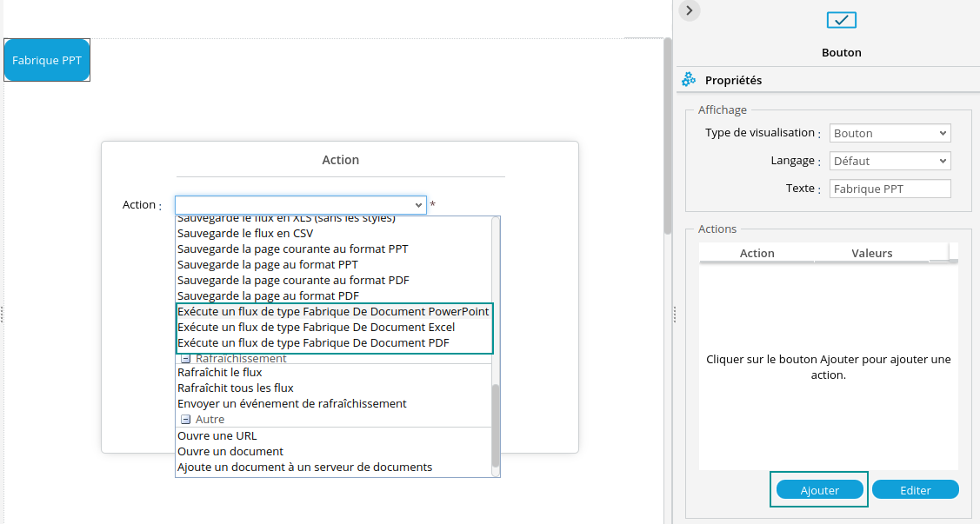This screenshot has height=524, width=980.
Task: Collapse the right properties panel arrow
Action: pyautogui.click(x=689, y=10)
